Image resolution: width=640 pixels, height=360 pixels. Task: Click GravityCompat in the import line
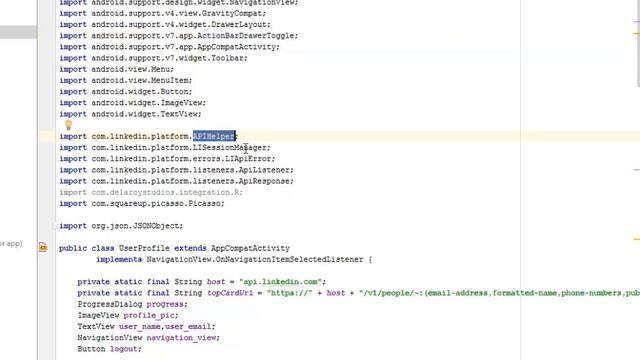tap(232, 13)
